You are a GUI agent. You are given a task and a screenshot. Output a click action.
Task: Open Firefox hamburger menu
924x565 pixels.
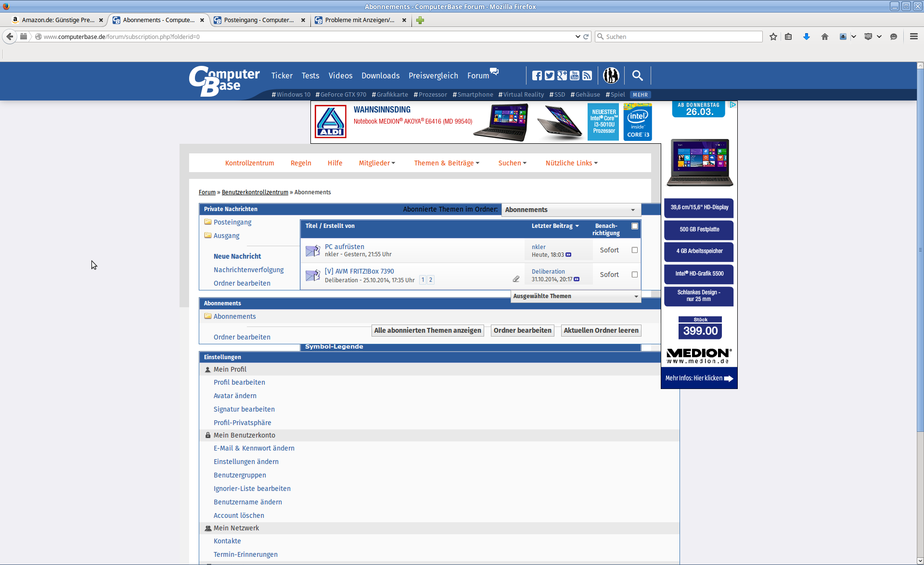click(x=913, y=37)
